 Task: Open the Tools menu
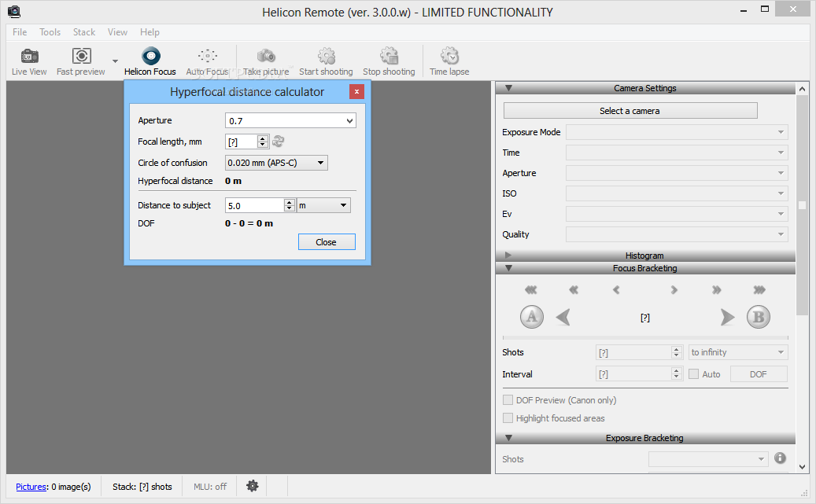pyautogui.click(x=50, y=32)
